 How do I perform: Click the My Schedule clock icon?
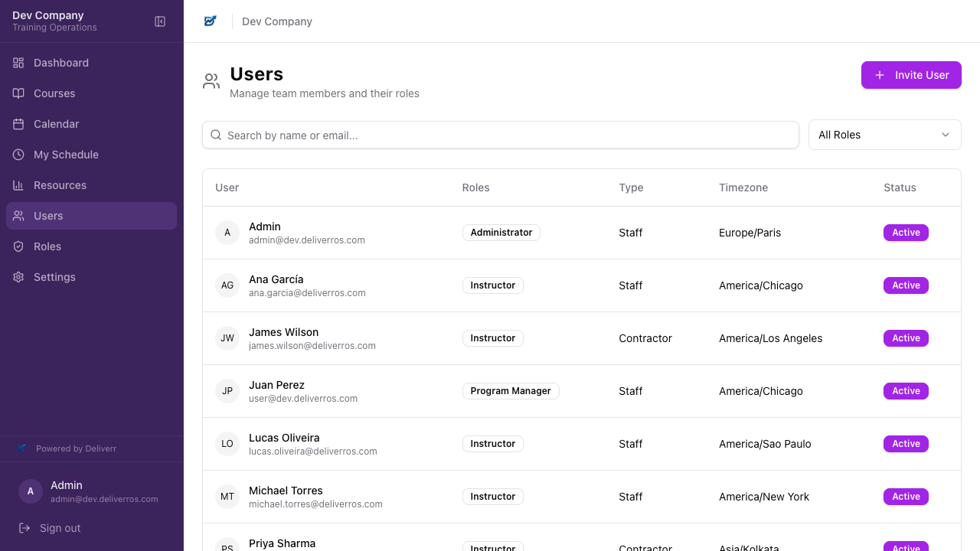pyautogui.click(x=18, y=155)
